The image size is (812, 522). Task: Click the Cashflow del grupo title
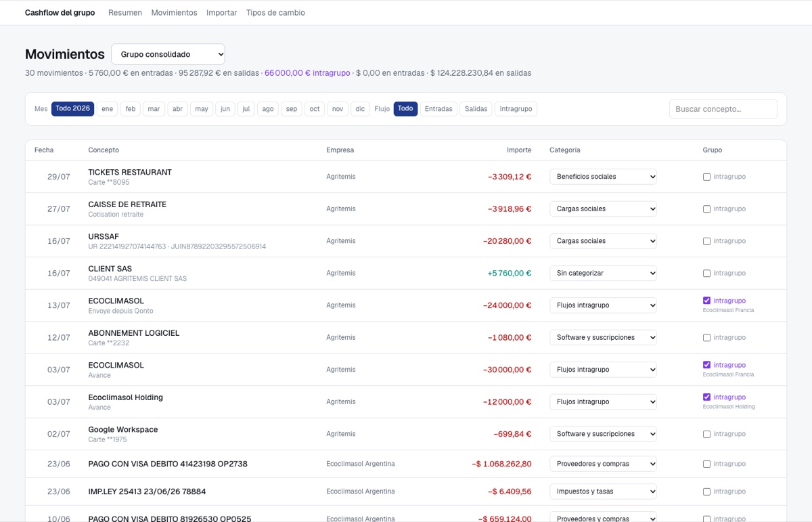[60, 13]
